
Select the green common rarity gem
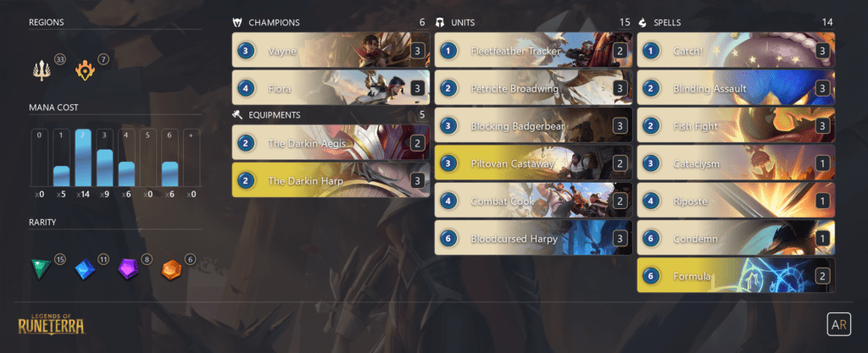[x=41, y=269]
